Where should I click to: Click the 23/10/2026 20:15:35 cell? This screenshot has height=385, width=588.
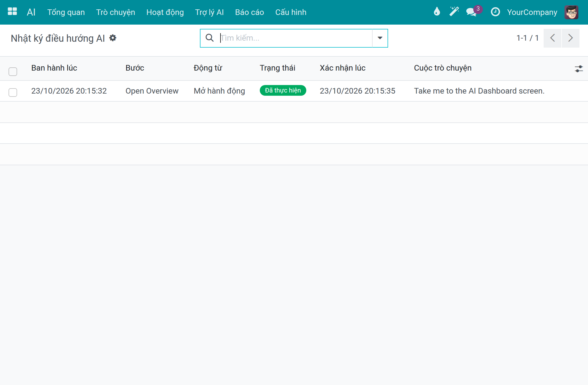[357, 91]
